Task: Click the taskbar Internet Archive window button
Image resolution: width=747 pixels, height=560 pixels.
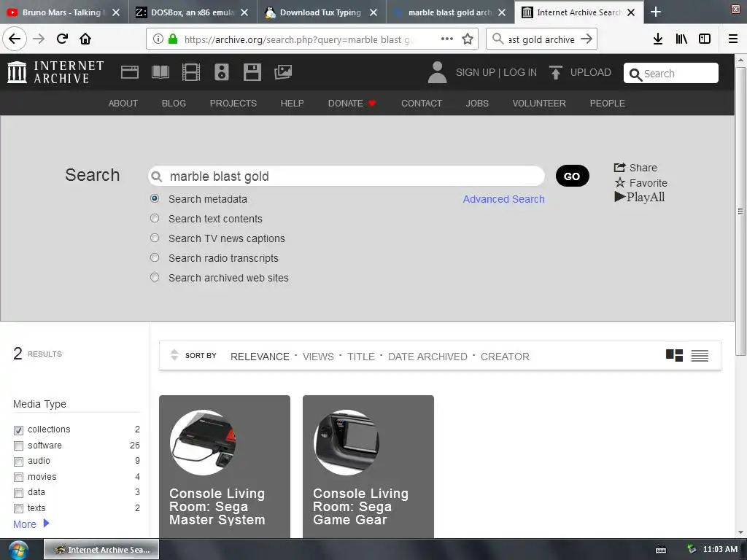Action: (x=101, y=550)
